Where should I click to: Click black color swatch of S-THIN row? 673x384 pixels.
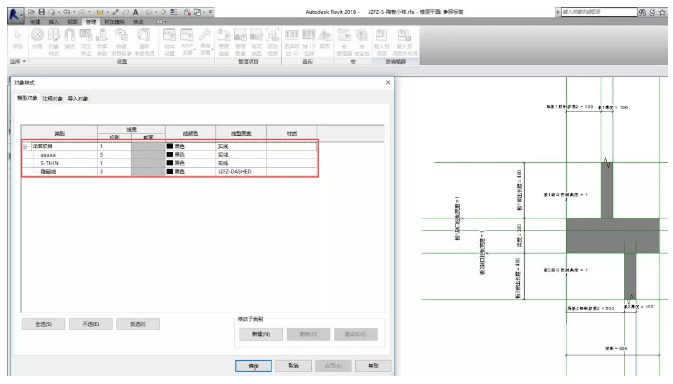[170, 163]
